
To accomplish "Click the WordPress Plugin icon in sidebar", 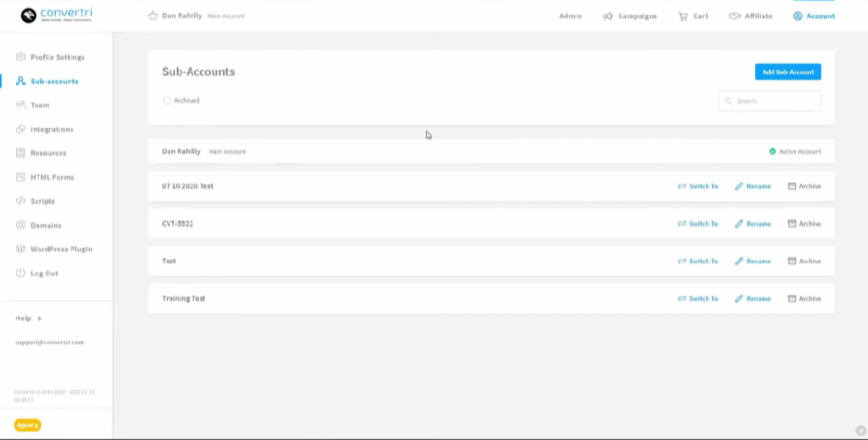I will 21,249.
